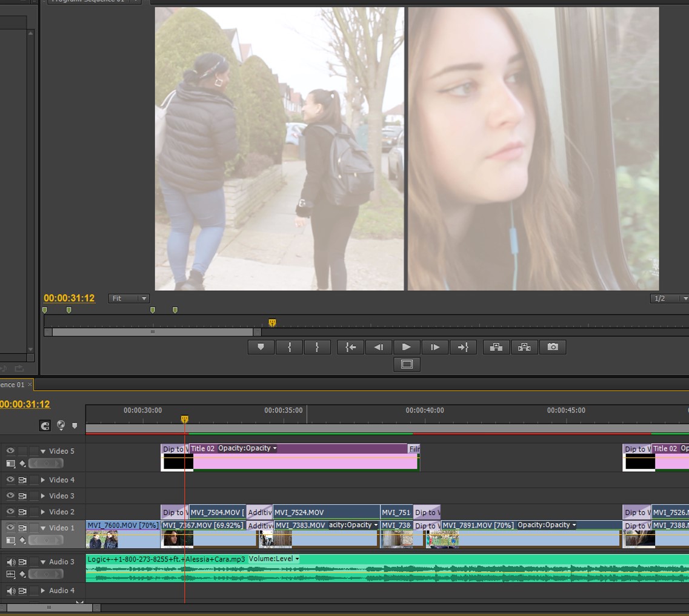
Task: Hide the Video 1 track output
Action: 10,528
